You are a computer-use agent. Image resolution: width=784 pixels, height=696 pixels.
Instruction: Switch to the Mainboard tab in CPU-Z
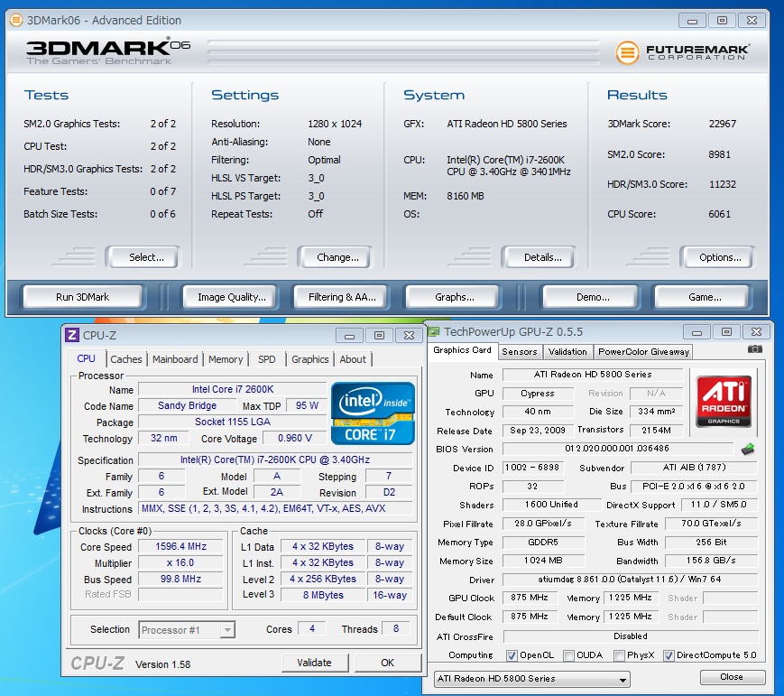pyautogui.click(x=175, y=359)
